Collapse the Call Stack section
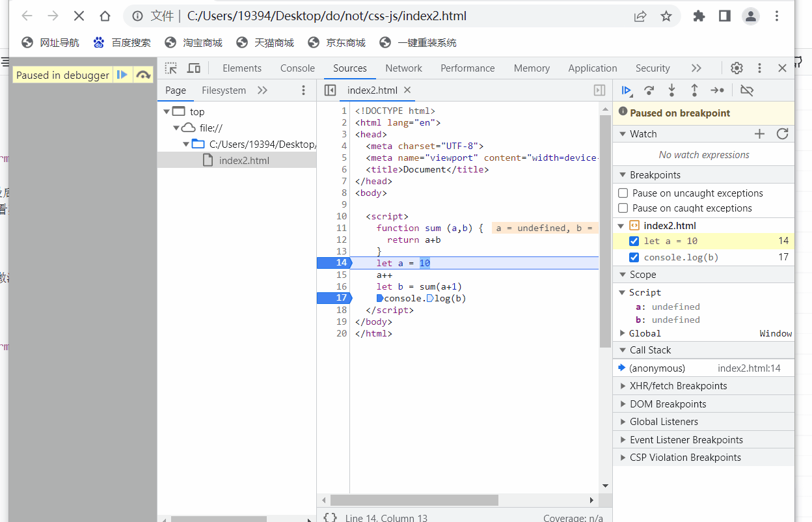Image resolution: width=812 pixels, height=522 pixels. tap(621, 350)
